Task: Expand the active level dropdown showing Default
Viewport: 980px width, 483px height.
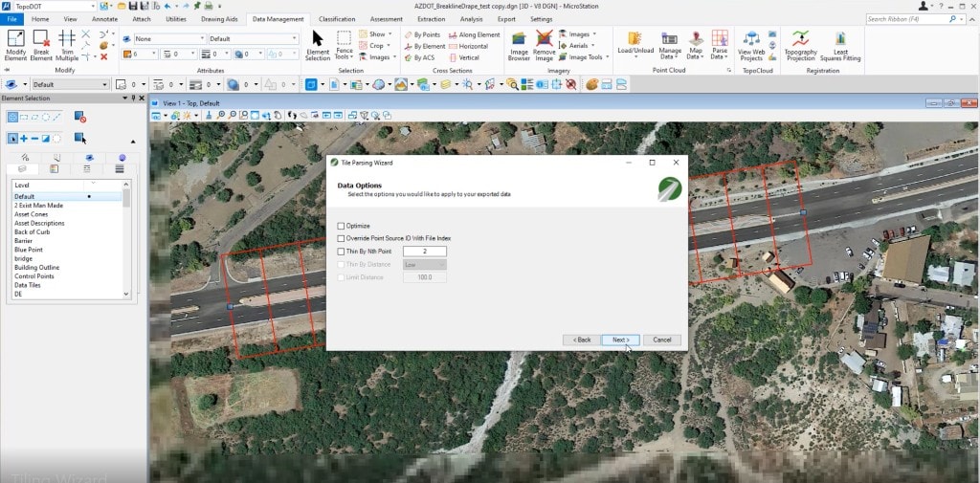Action: tap(71, 84)
